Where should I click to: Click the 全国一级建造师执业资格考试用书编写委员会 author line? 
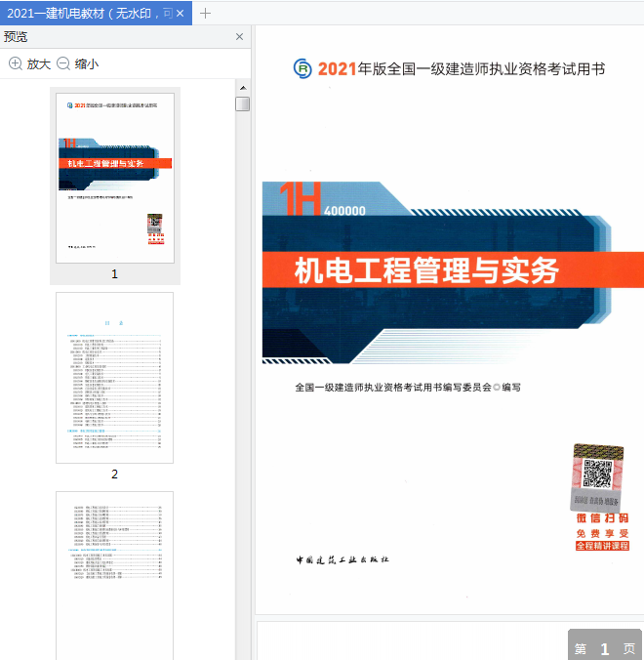tap(408, 387)
